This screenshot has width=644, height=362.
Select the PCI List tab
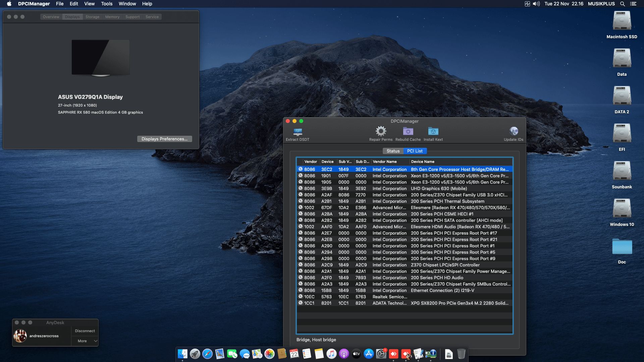[x=415, y=151]
